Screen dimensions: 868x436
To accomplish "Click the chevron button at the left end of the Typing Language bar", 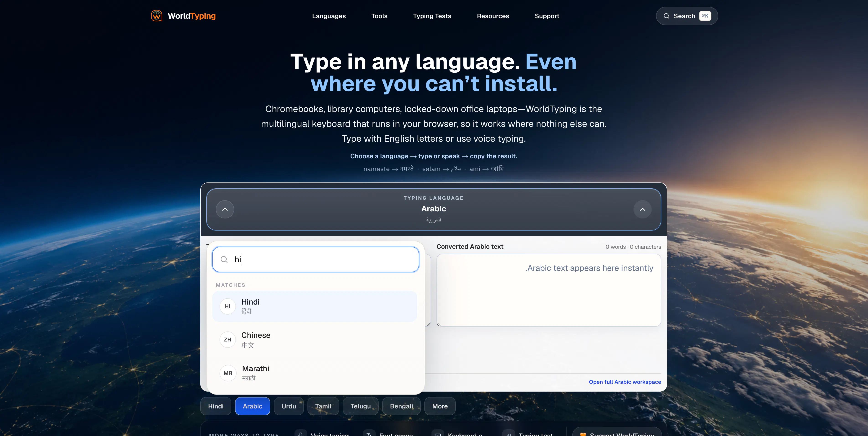I will [x=225, y=209].
